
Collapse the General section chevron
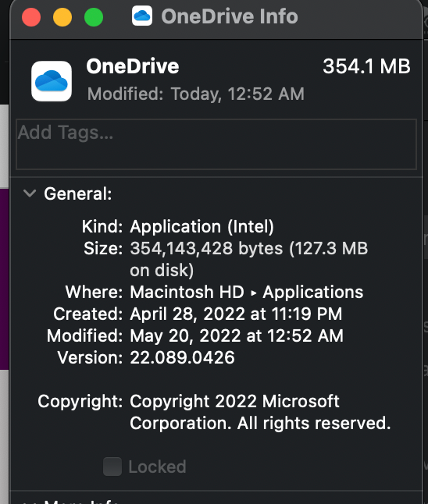tap(30, 193)
